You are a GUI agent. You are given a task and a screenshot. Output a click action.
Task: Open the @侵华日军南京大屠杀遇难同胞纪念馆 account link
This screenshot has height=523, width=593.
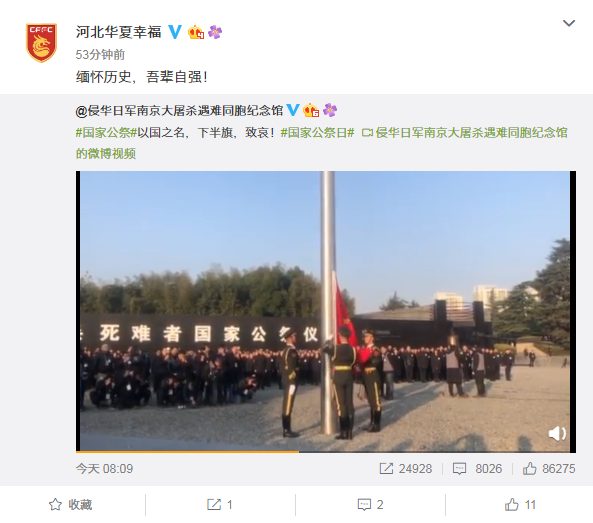[x=179, y=111]
